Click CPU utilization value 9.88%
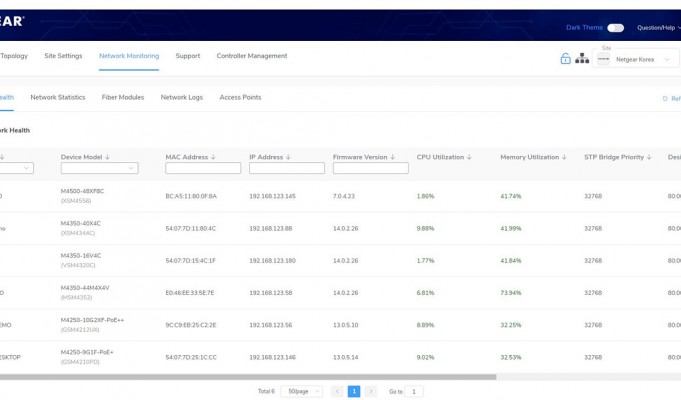Viewport: 681px width, 400px height. pyautogui.click(x=425, y=228)
